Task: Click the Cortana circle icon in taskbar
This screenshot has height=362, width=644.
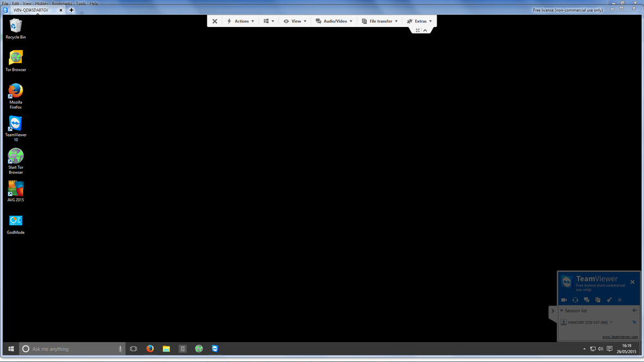Action: 26,349
